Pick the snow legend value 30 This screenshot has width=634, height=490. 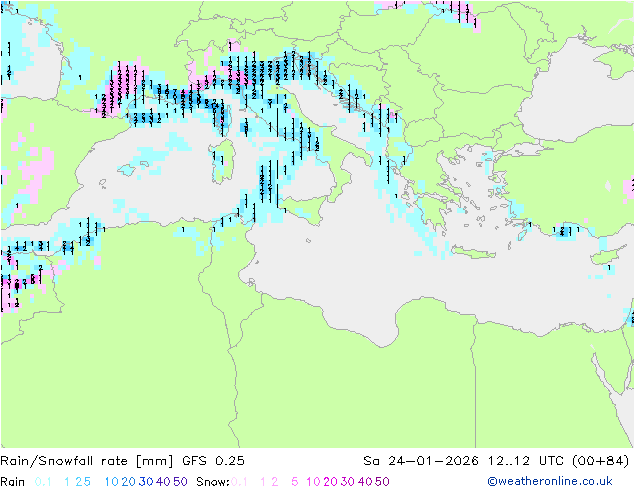(348, 482)
